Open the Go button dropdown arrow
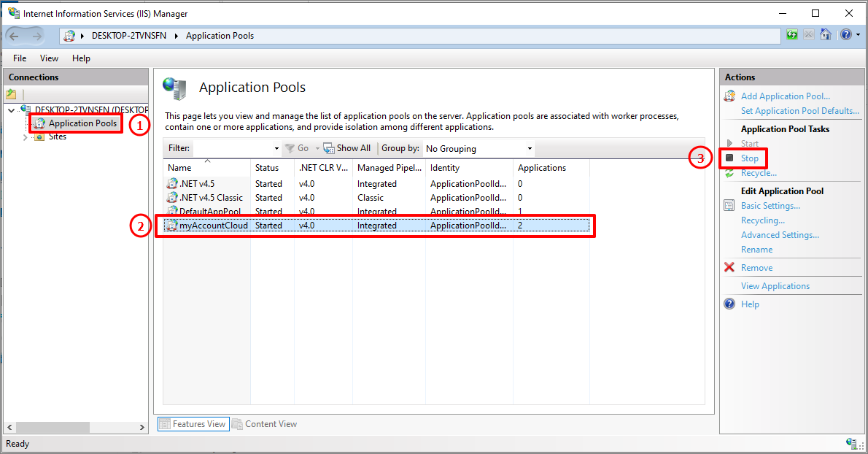The image size is (868, 454). (317, 148)
